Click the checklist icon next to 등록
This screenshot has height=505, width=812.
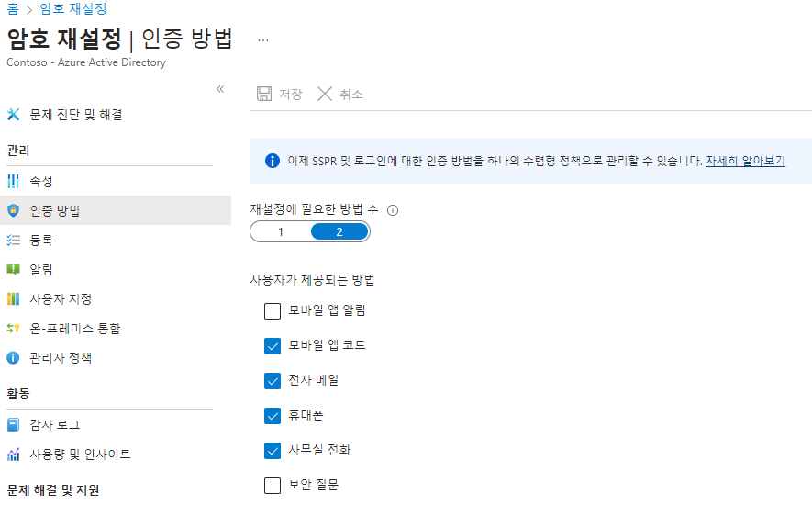coord(13,240)
